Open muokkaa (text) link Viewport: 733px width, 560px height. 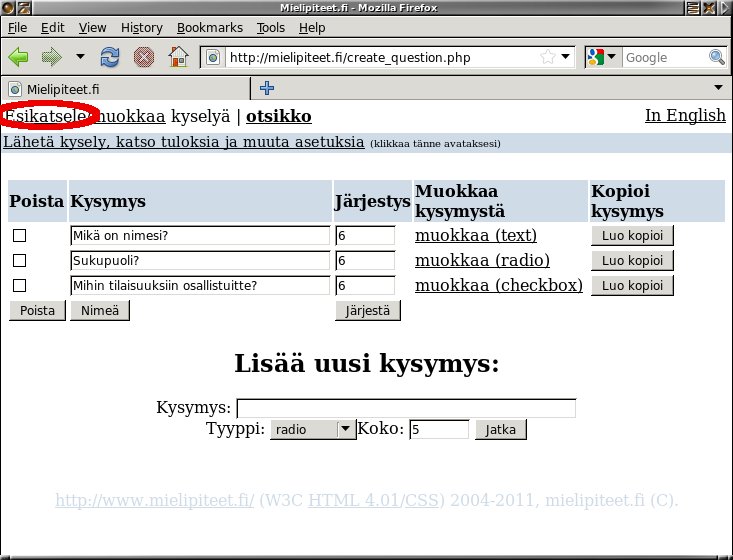pos(476,235)
